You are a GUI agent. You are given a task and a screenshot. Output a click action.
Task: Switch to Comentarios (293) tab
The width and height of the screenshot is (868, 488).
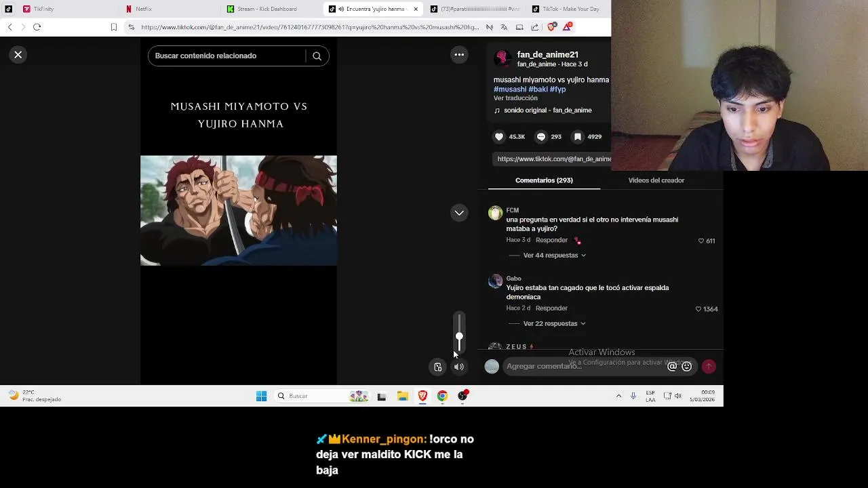(544, 180)
